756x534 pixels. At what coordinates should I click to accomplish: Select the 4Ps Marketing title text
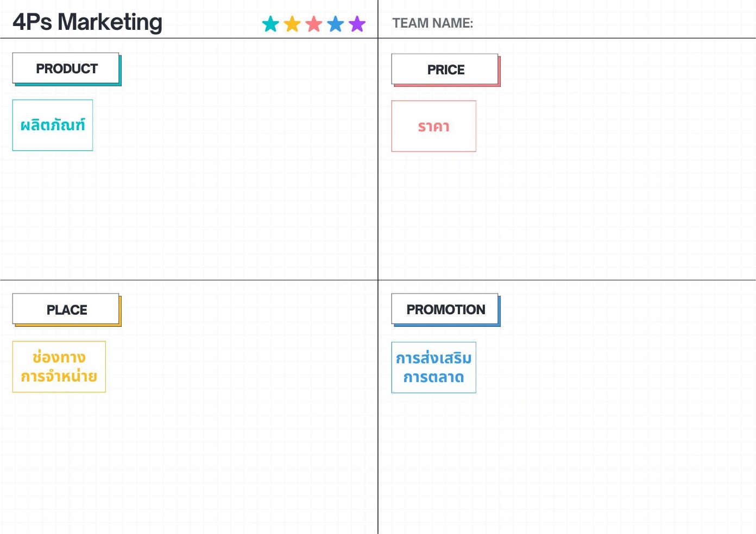(x=87, y=22)
